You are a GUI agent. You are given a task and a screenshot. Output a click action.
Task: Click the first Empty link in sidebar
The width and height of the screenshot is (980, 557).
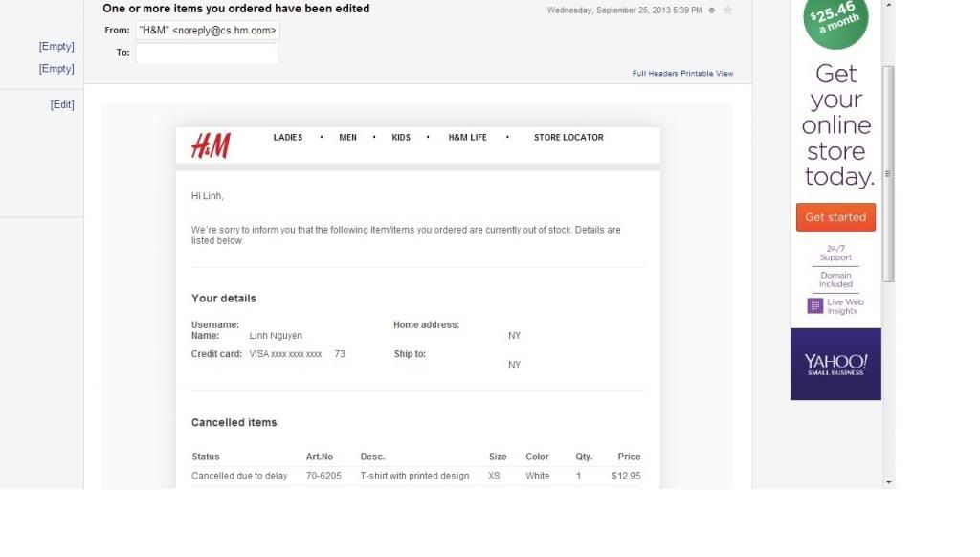(x=56, y=47)
